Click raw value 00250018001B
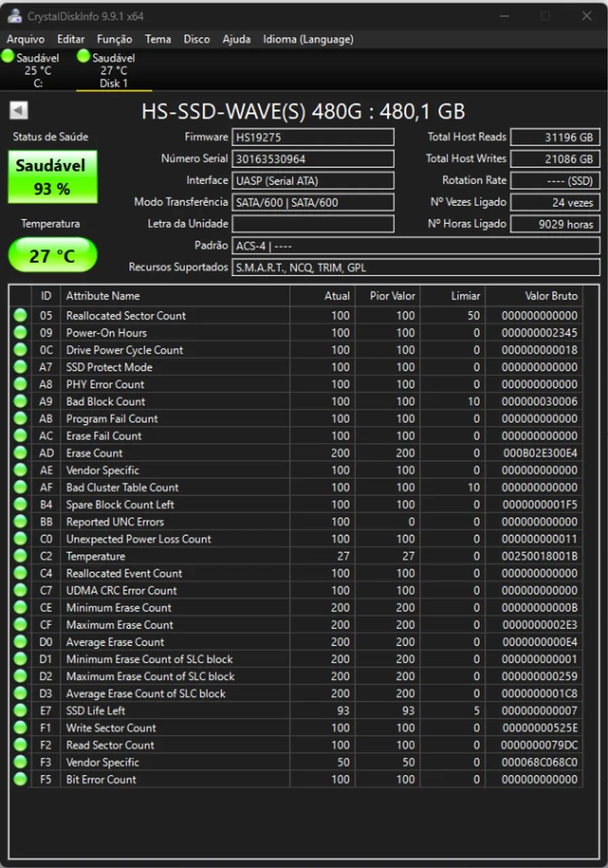Screen dimensions: 608x868 pyautogui.click(x=540, y=556)
